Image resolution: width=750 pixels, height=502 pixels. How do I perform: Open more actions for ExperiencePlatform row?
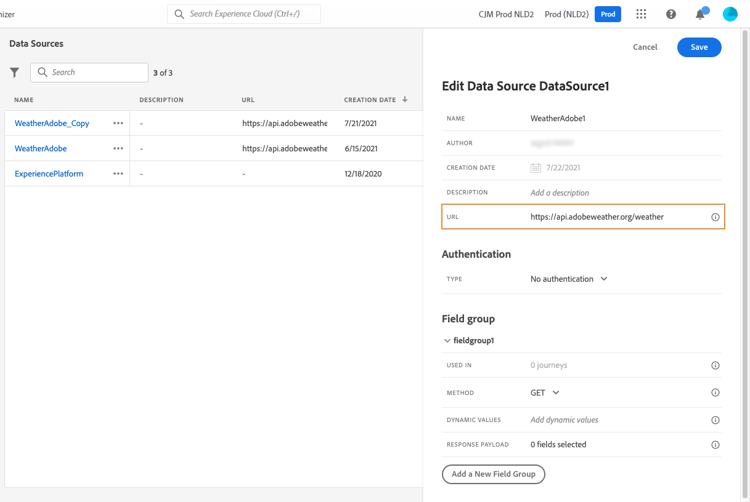(118, 174)
